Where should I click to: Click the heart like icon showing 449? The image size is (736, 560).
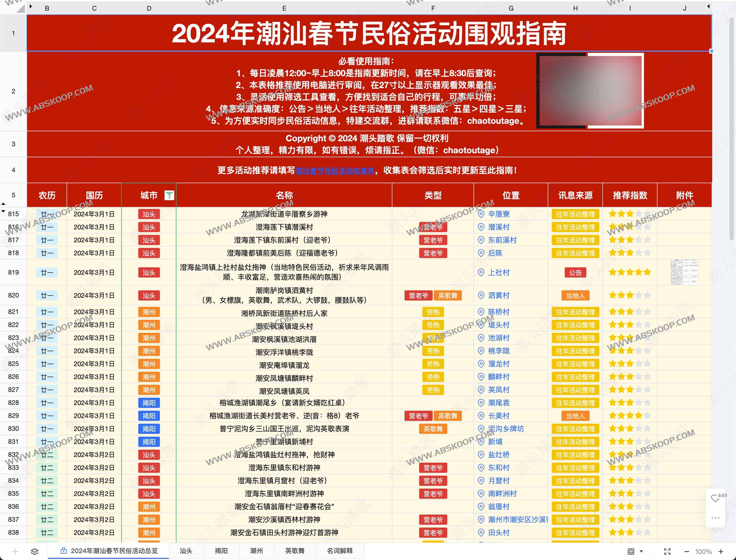click(x=715, y=498)
